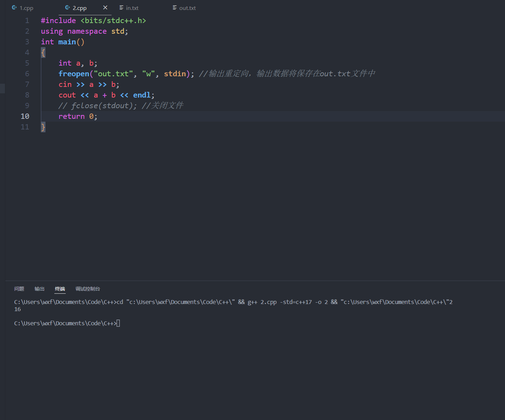Screen dimensions: 505x420
Task: Click the closing brace on line 11
Action: (43, 127)
